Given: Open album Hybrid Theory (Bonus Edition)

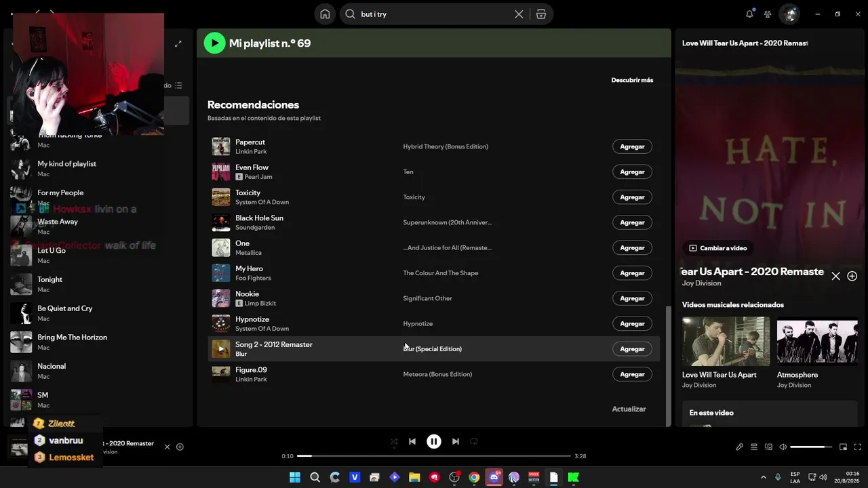Looking at the screenshot, I should tap(446, 146).
